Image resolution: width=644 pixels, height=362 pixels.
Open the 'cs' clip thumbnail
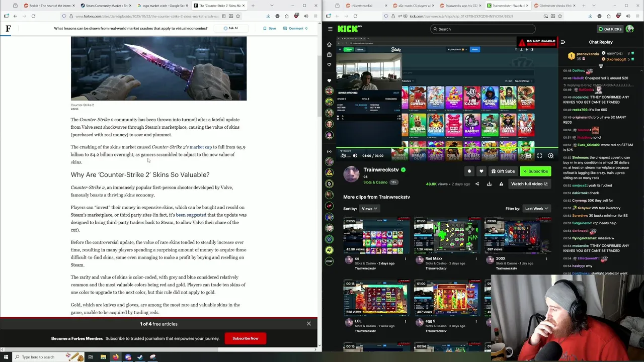click(376, 236)
